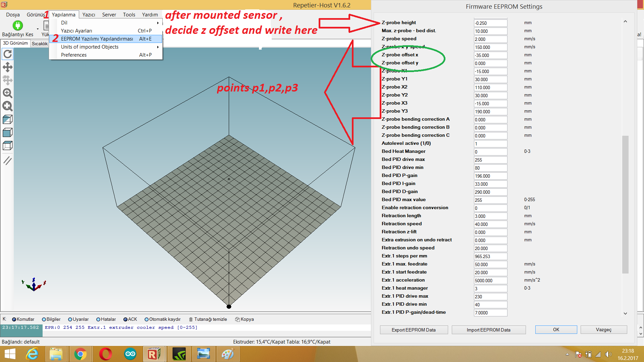Image resolution: width=644 pixels, height=362 pixels.
Task: Show hidden system tray icons
Action: tap(567, 354)
